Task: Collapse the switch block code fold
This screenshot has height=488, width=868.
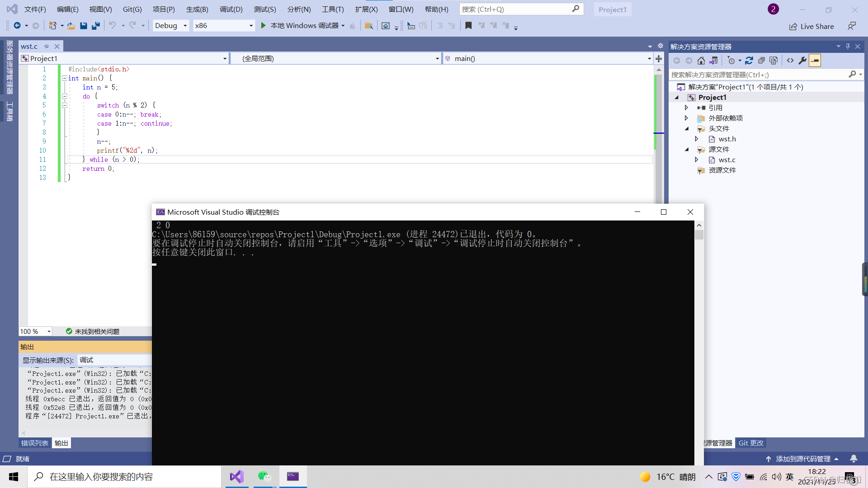Action: coord(64,105)
